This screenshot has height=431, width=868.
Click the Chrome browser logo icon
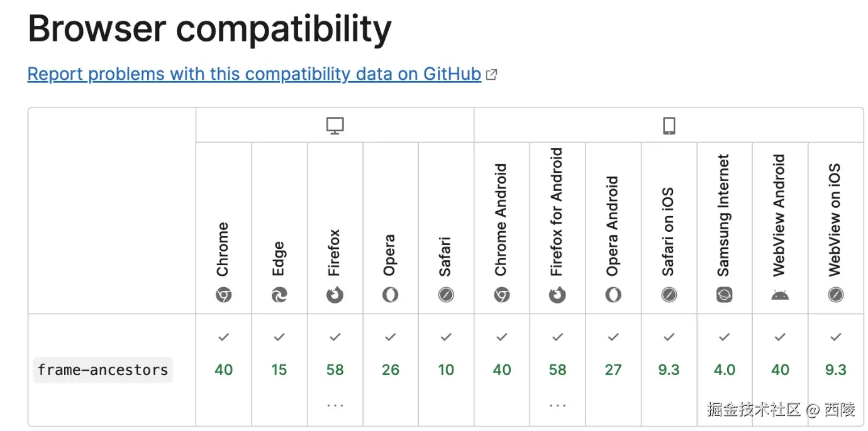click(x=224, y=295)
